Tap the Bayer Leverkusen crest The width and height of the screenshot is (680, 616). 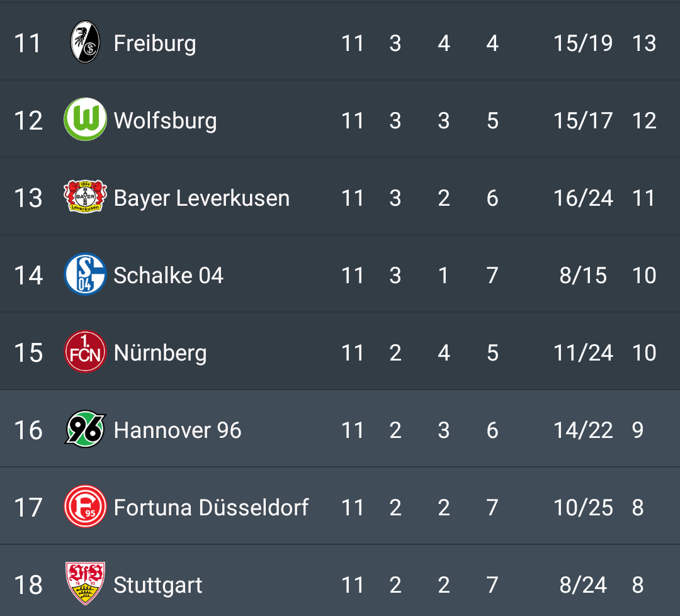[x=85, y=196]
